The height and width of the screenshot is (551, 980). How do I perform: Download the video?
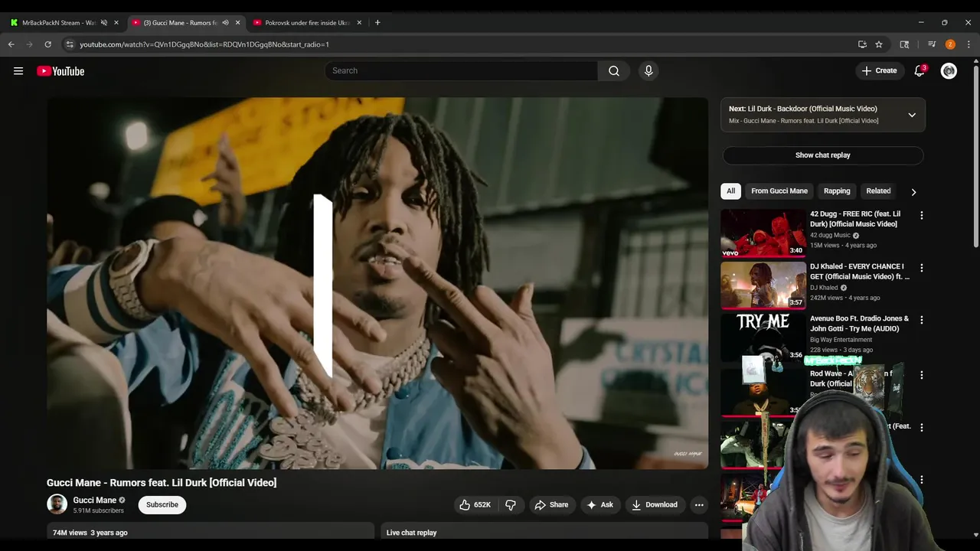(x=655, y=505)
